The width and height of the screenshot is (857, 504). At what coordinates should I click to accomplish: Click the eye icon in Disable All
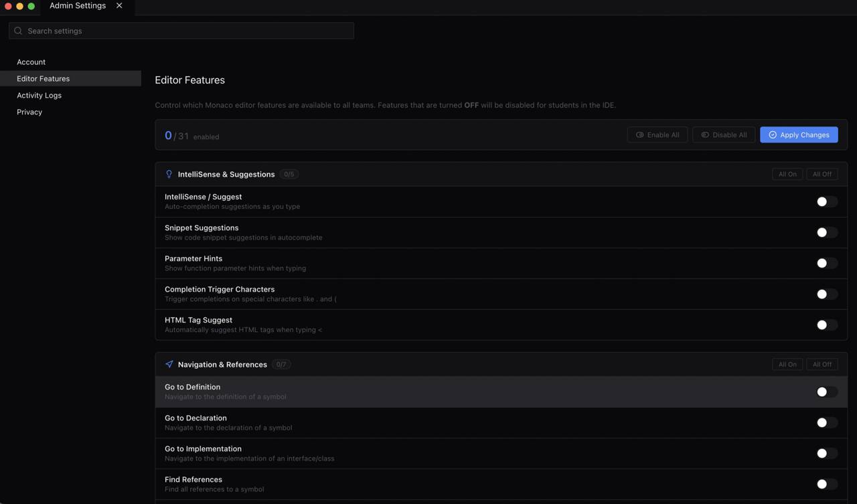point(705,135)
